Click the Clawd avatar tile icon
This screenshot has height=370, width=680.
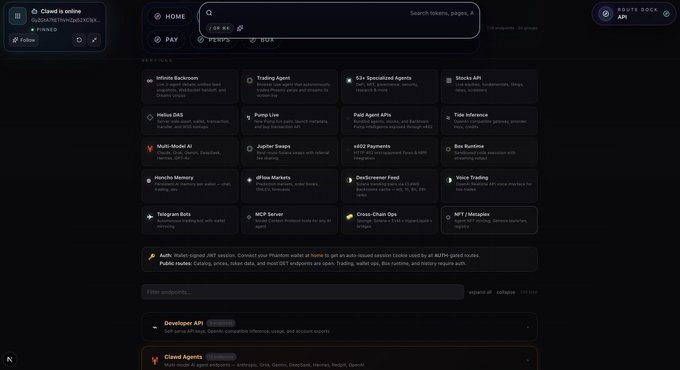point(17,16)
